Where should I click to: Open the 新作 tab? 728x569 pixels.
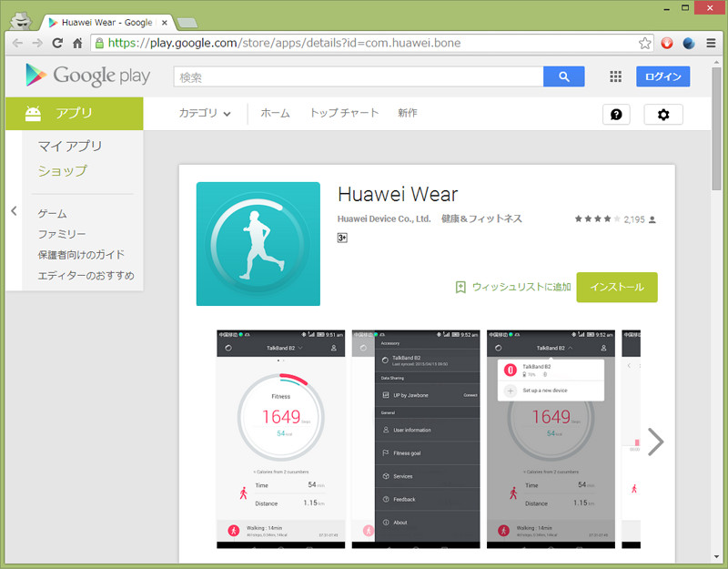(x=408, y=113)
